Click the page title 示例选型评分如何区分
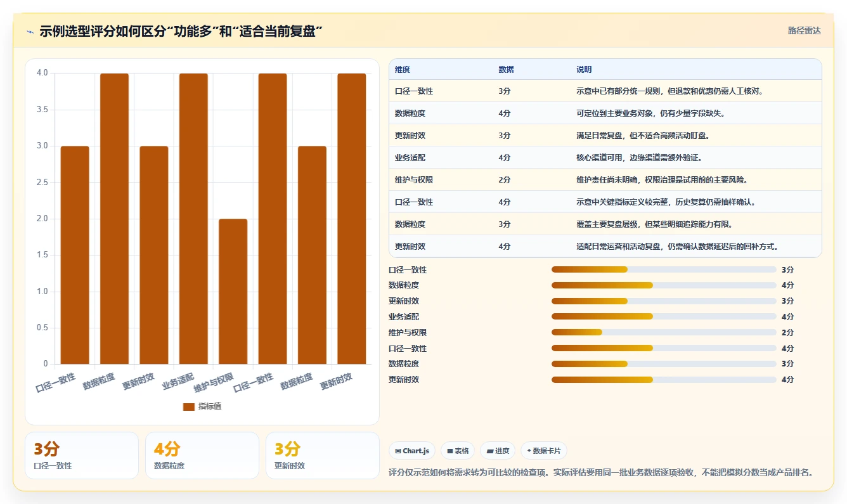The height and width of the screenshot is (504, 847). pos(181,31)
